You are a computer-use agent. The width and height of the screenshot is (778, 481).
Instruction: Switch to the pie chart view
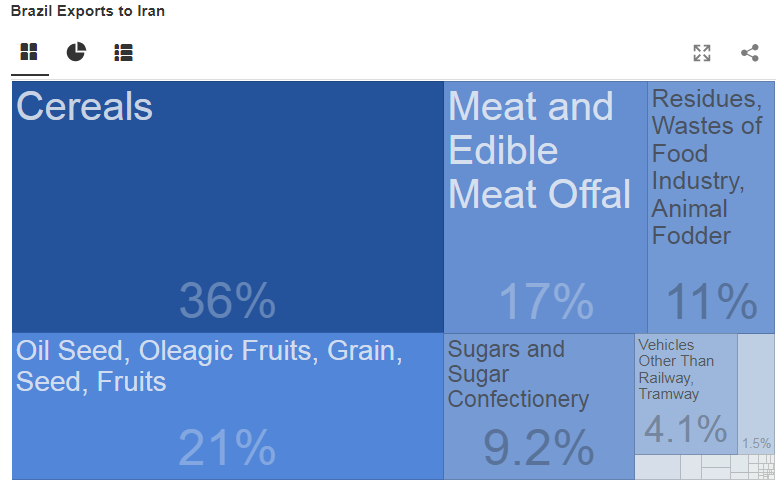tap(76, 52)
